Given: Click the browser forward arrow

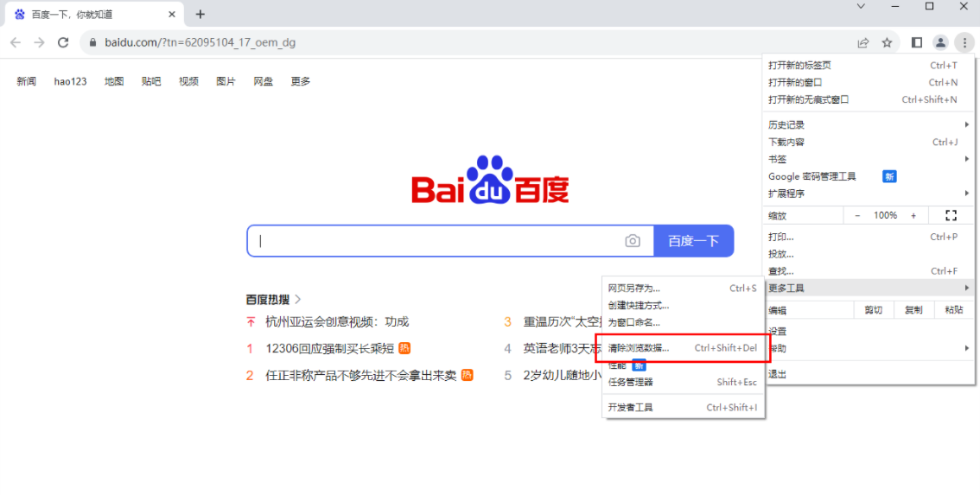Looking at the screenshot, I should coord(40,42).
